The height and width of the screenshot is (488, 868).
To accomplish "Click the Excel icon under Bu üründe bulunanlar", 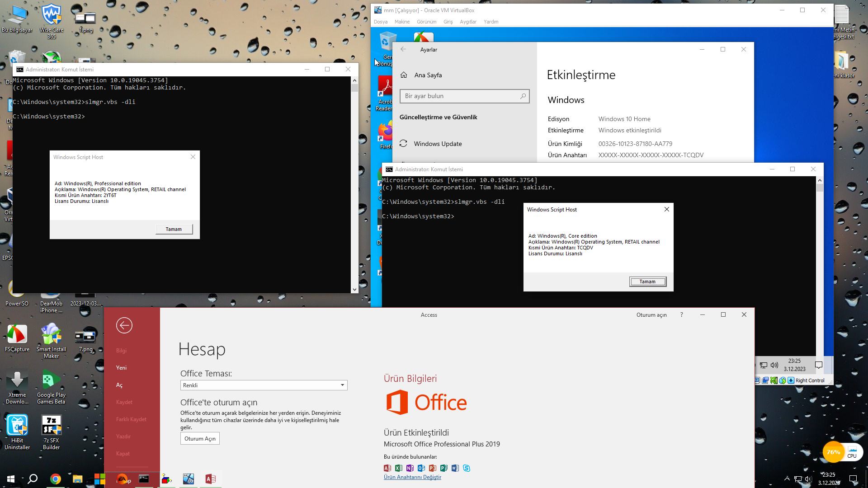I will tap(398, 468).
